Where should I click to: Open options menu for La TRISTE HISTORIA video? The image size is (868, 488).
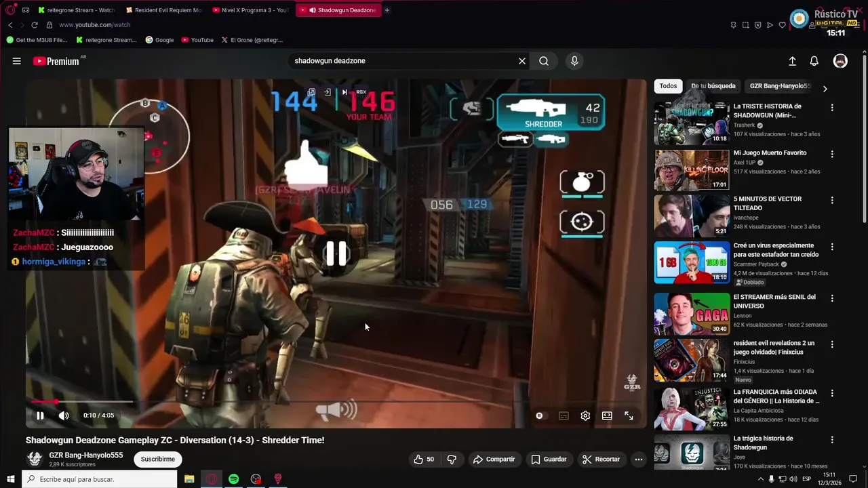coord(832,108)
